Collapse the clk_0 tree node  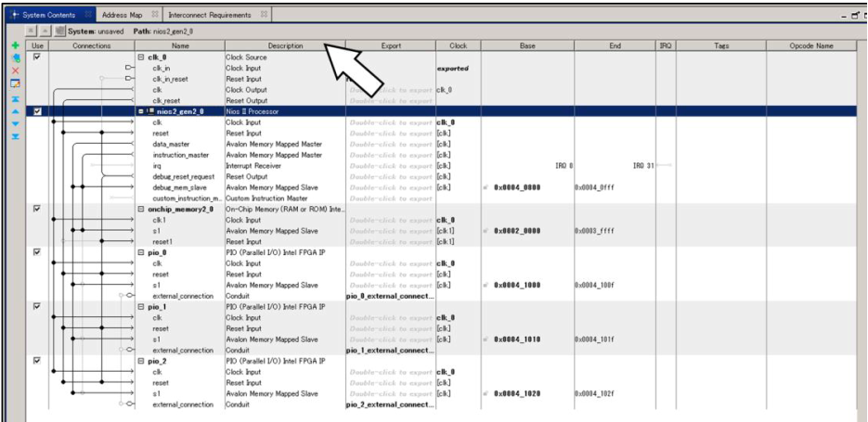(x=141, y=58)
